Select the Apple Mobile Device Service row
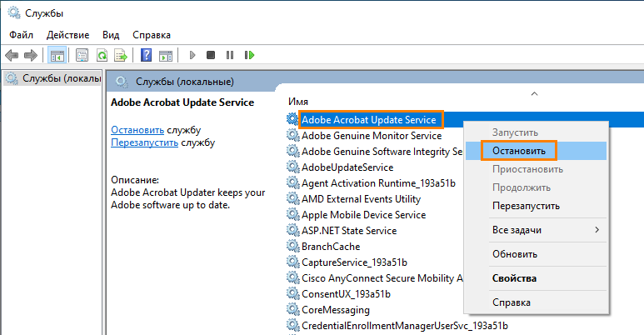This screenshot has width=644, height=335. click(x=364, y=214)
